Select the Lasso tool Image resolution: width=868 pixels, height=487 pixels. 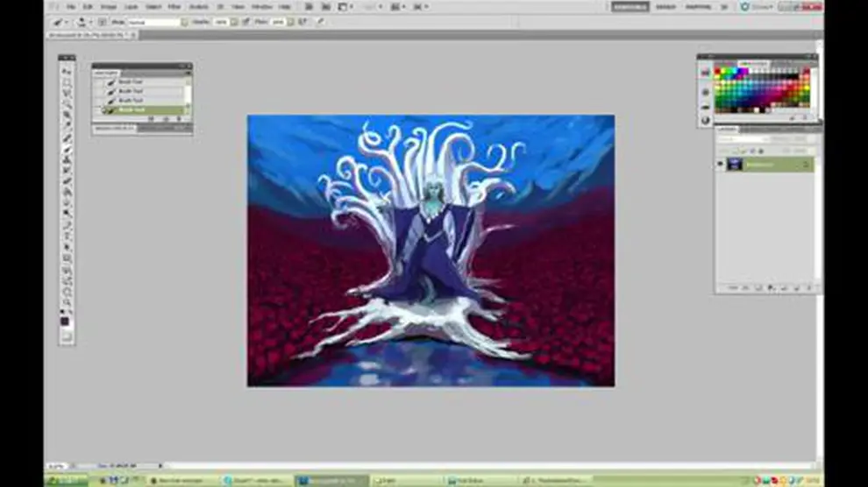click(67, 93)
